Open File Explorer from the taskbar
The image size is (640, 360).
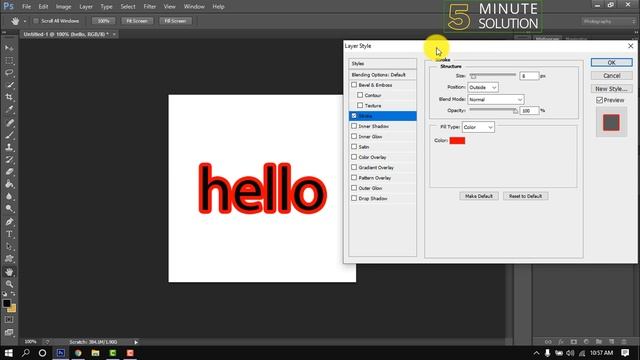coord(96,353)
